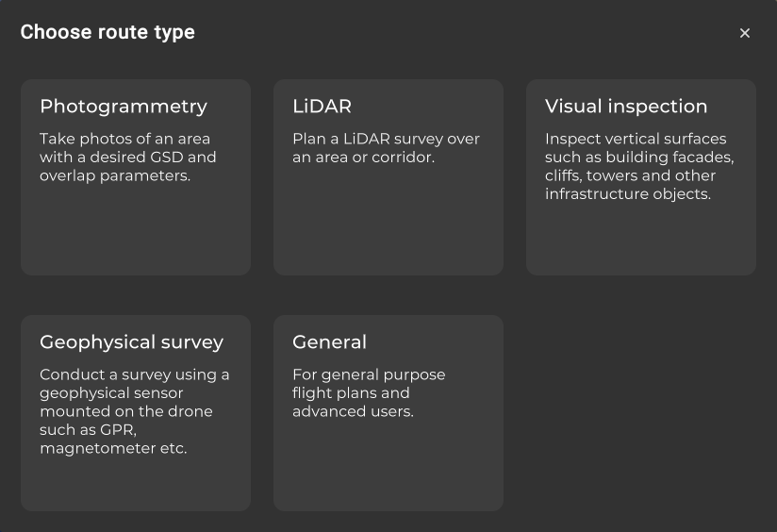
Task: Click the building facades inspection description
Action: [x=639, y=166]
